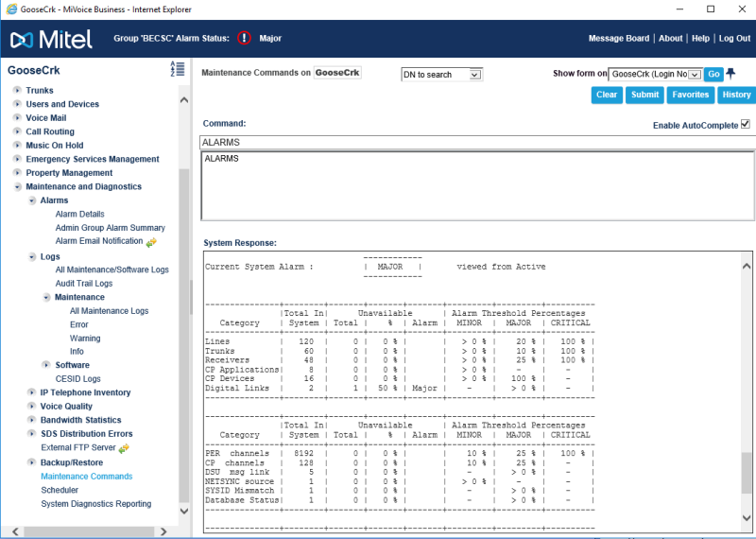Click the pin icon next to Go

pos(730,74)
